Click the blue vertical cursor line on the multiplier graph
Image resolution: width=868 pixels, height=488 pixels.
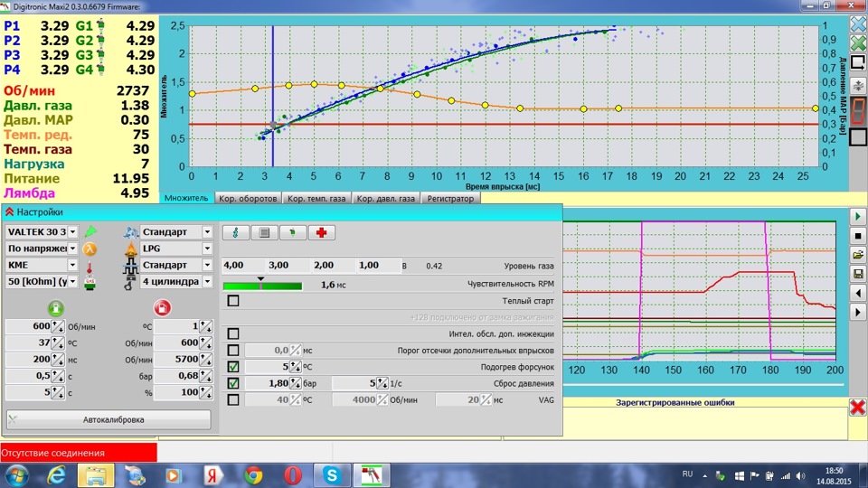pyautogui.click(x=272, y=96)
